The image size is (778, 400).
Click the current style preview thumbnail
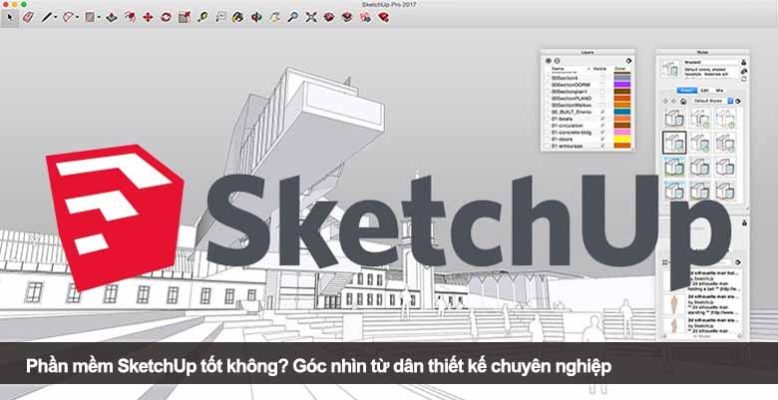click(671, 69)
